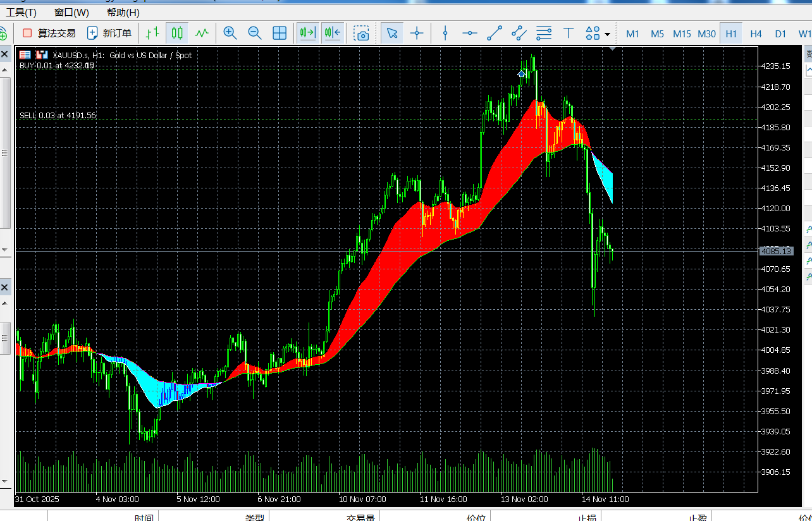Close the upper left side panel
The width and height of the screenshot is (812, 521).
(4, 54)
